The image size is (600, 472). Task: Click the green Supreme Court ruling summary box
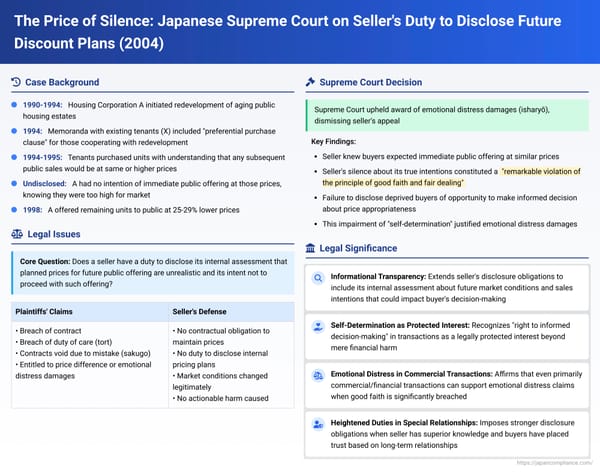point(447,114)
